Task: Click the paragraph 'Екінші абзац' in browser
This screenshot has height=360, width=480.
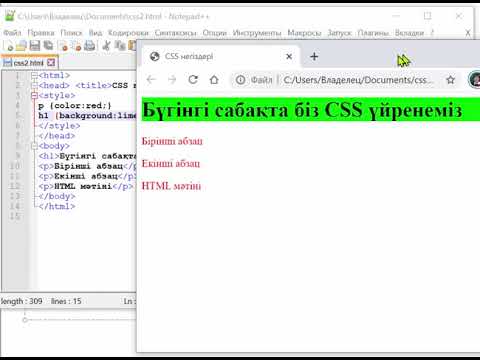Action: (171, 163)
